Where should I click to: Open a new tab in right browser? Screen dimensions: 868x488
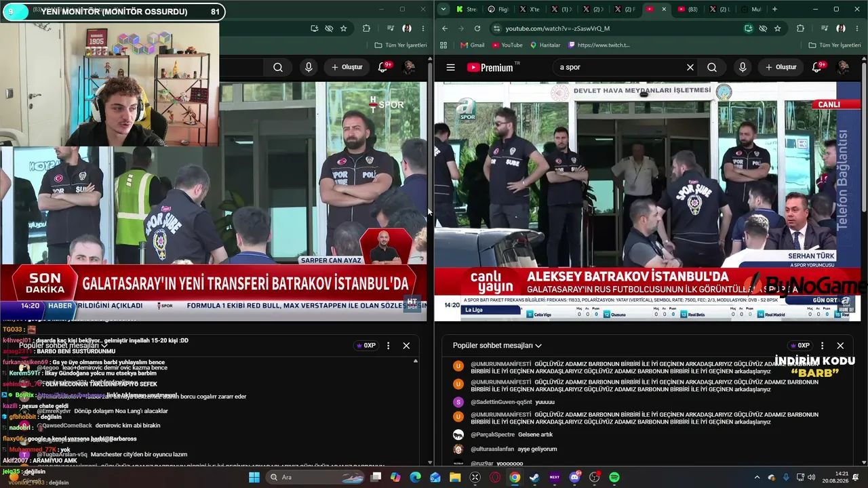[x=774, y=9]
